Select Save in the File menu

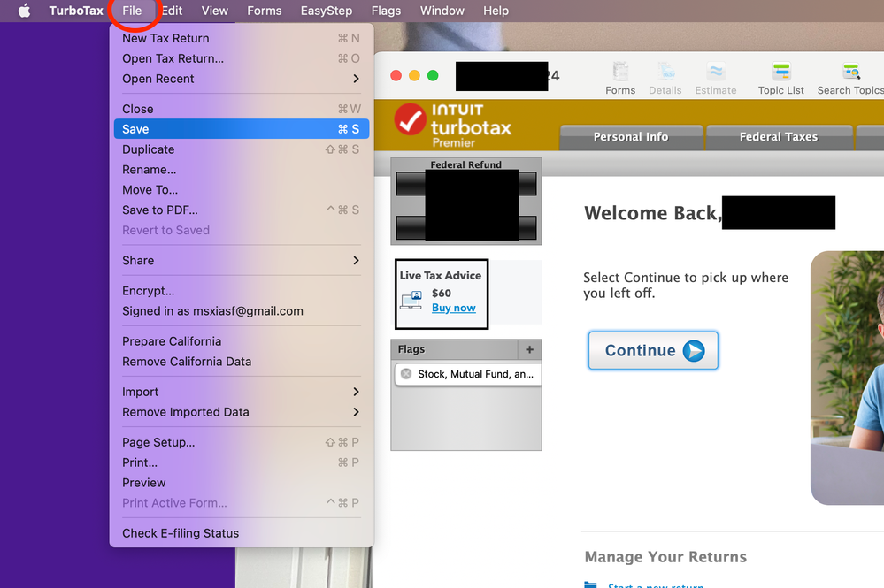point(242,129)
